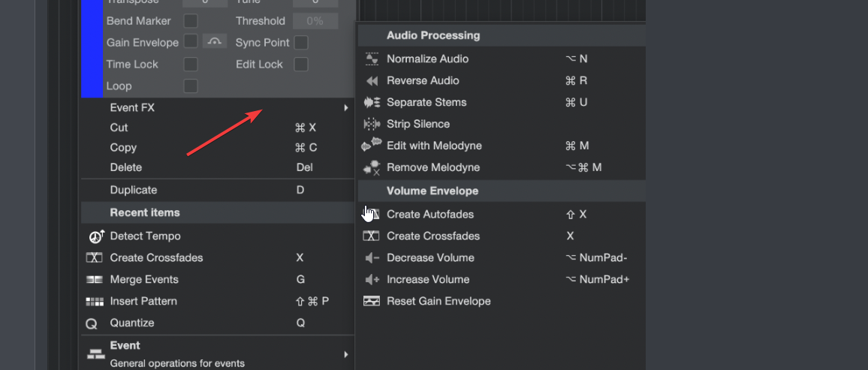
Task: Click the Strip Silence icon
Action: click(371, 124)
